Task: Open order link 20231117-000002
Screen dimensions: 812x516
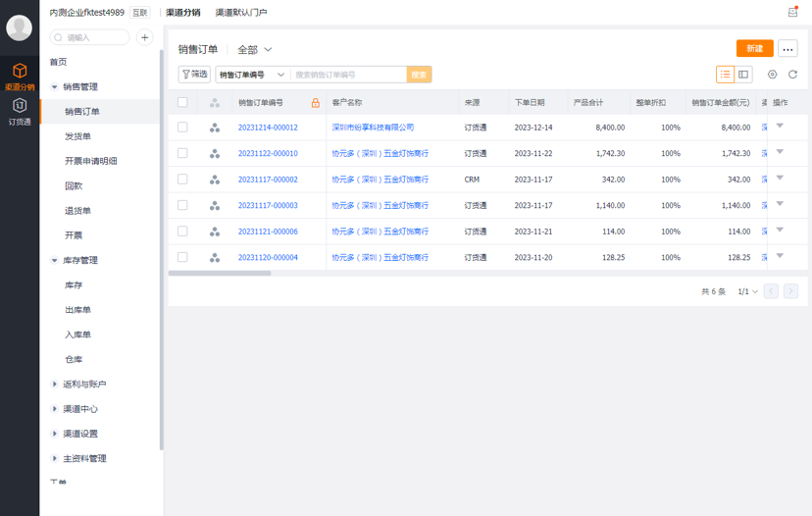Action: 268,180
